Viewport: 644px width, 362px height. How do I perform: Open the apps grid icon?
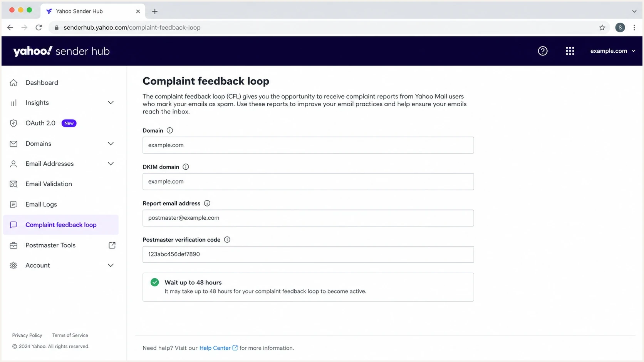click(x=570, y=51)
